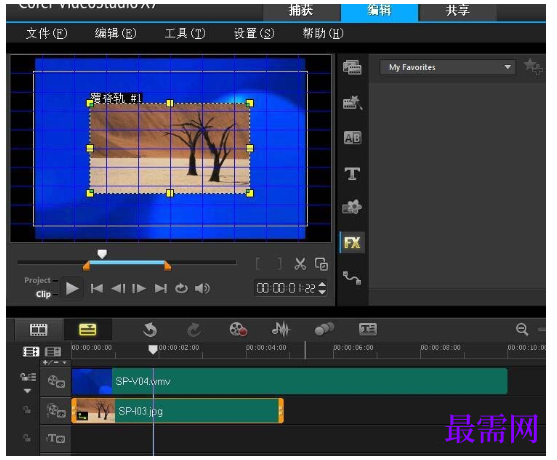
Task: Open the Path library icon
Action: pyautogui.click(x=352, y=278)
